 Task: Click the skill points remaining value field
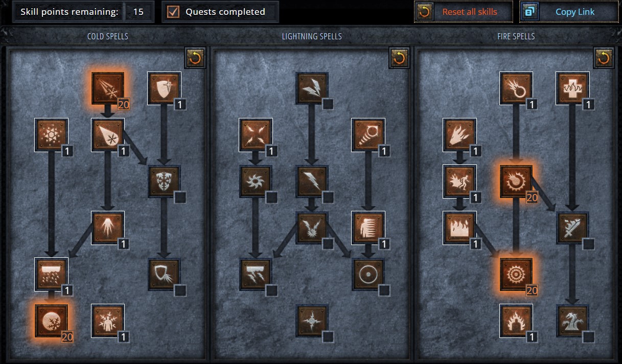tap(139, 11)
